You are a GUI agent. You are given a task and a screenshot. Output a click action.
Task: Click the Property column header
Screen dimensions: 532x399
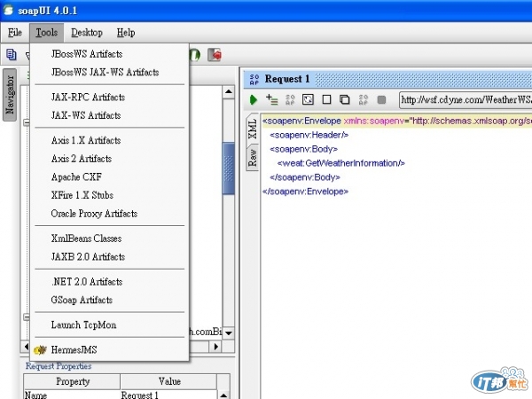pyautogui.click(x=72, y=381)
